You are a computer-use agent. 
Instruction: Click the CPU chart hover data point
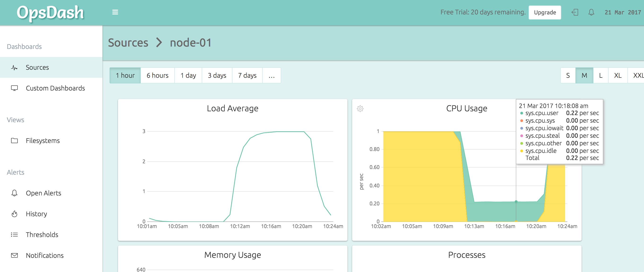coord(516,202)
